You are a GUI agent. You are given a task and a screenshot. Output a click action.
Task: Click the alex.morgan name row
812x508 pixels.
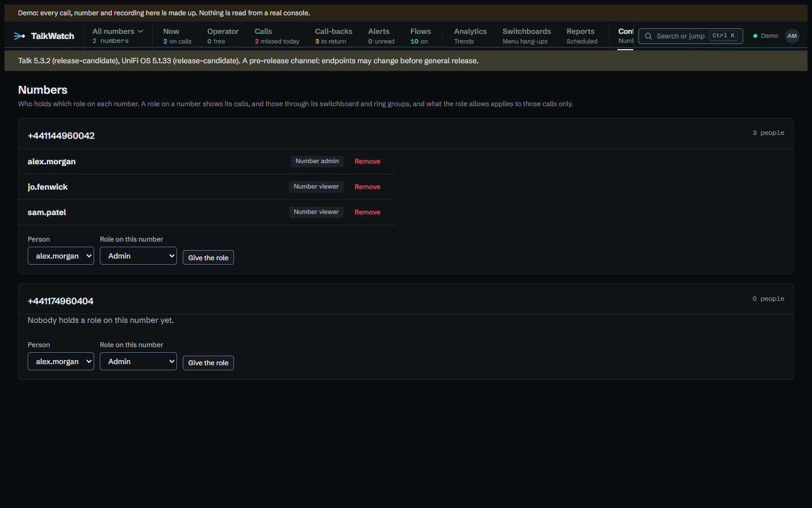[207, 161]
